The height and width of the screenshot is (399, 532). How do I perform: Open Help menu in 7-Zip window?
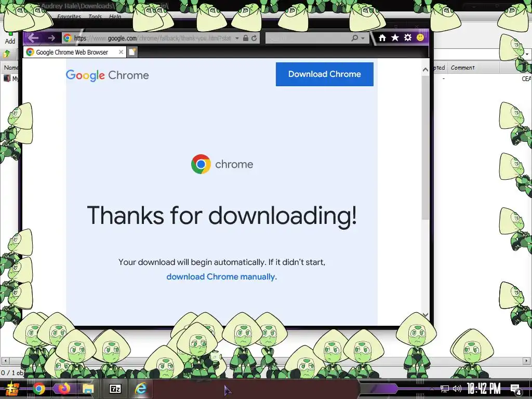[115, 17]
